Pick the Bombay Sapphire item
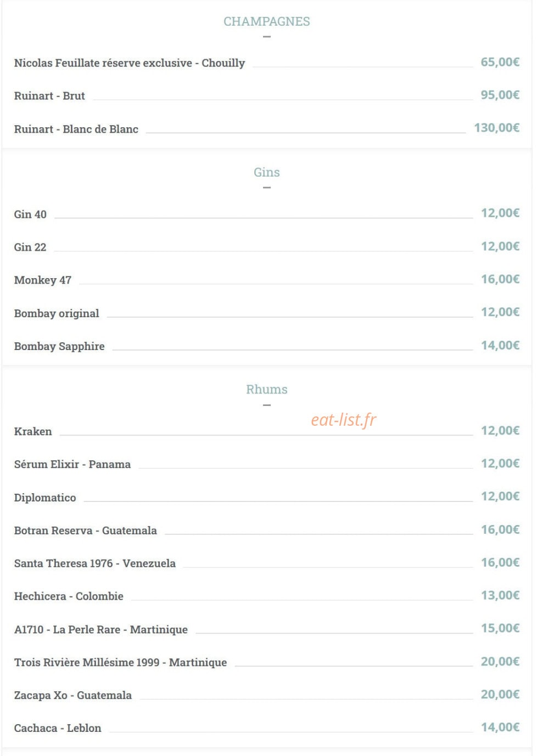Image resolution: width=543 pixels, height=756 pixels. (59, 346)
